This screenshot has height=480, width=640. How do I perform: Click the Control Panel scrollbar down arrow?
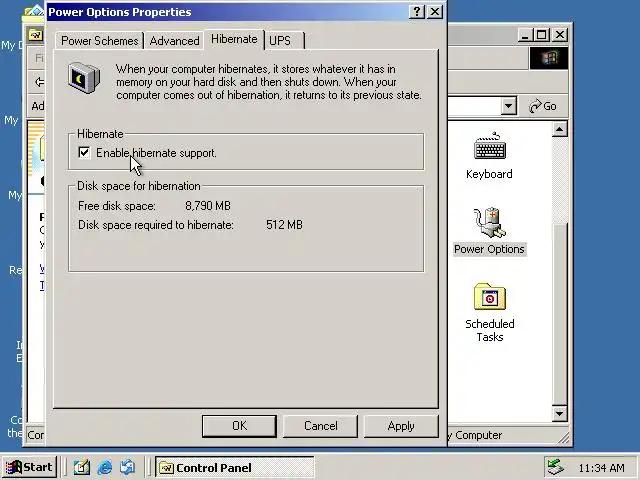pos(560,414)
